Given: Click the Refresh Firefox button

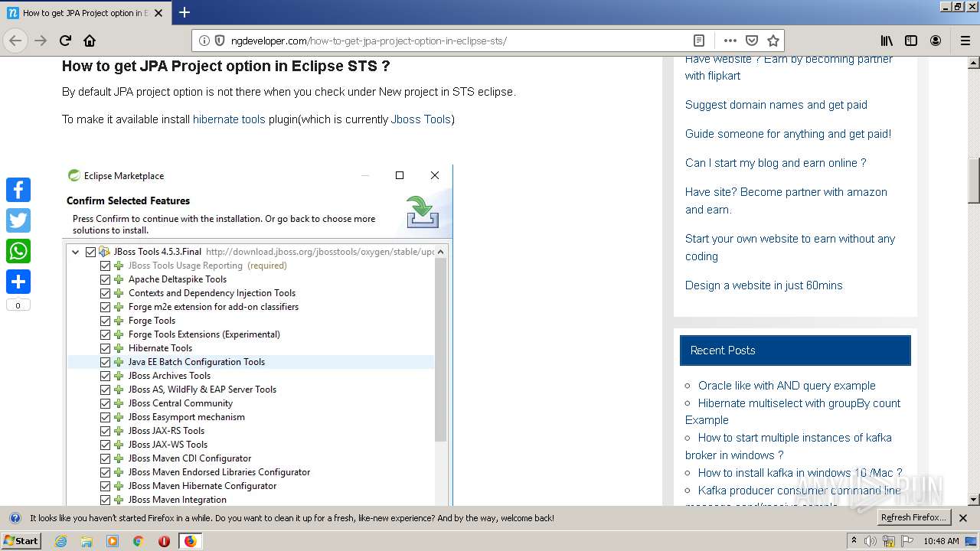Looking at the screenshot, I should [914, 518].
